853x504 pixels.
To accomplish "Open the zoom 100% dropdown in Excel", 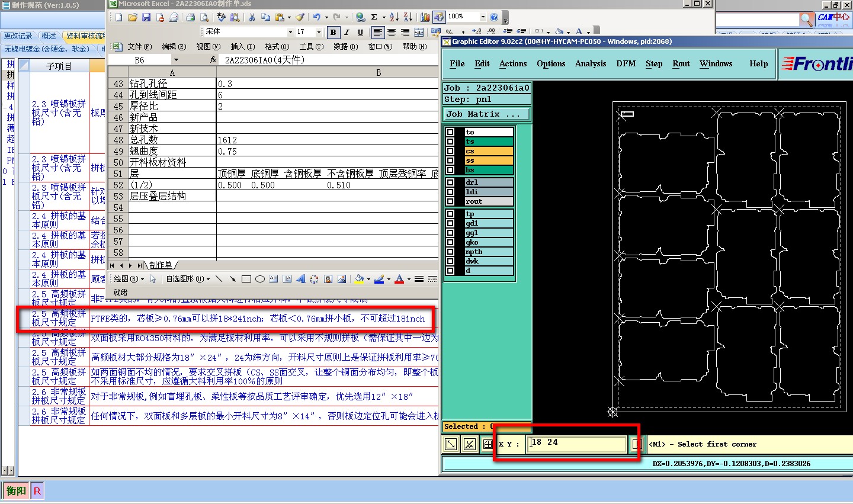I will click(483, 17).
